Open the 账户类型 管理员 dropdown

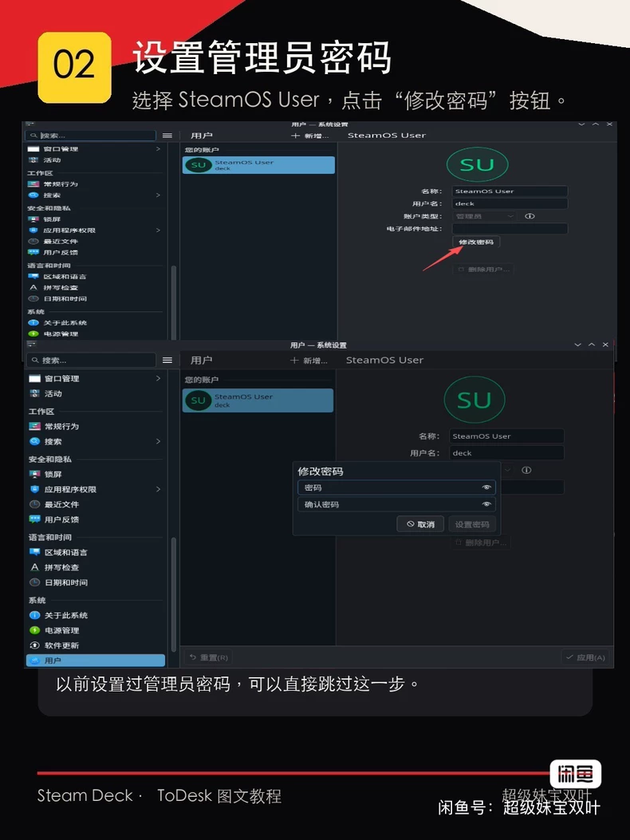click(485, 216)
